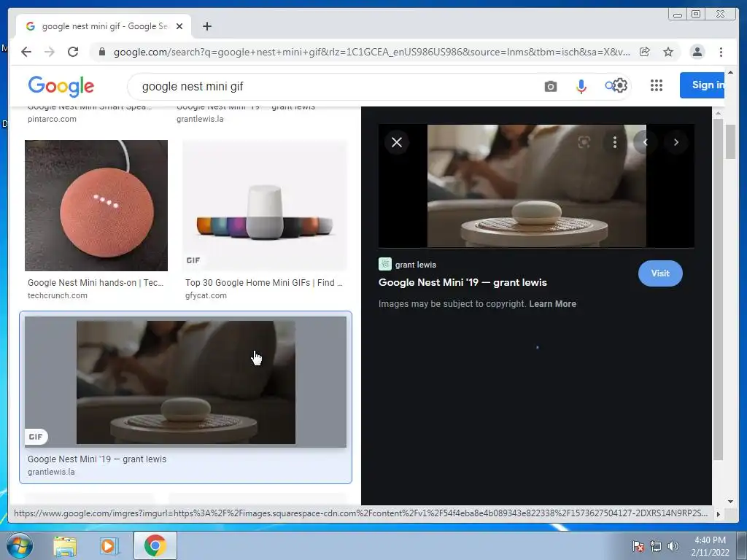
Task: Click grantlewis.la under selected GIF
Action: (x=51, y=472)
